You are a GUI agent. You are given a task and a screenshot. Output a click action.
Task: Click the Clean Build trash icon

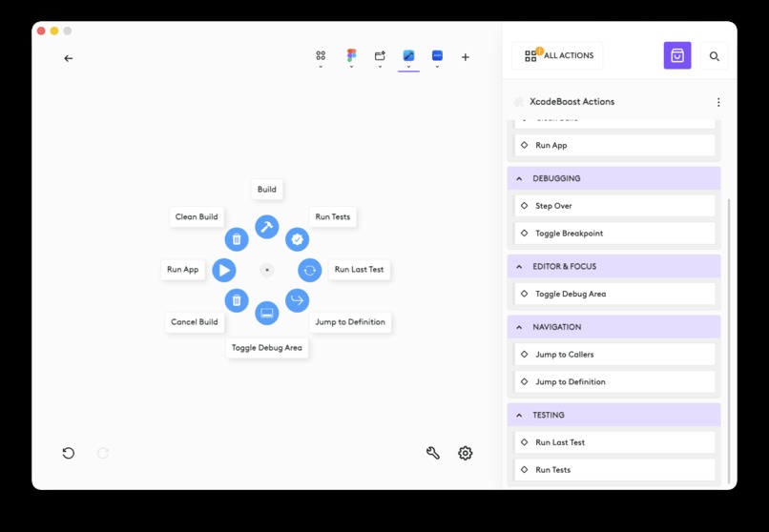click(x=237, y=239)
